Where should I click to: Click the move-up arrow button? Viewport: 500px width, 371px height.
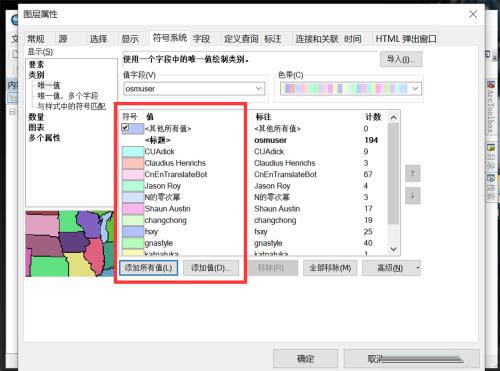point(413,173)
